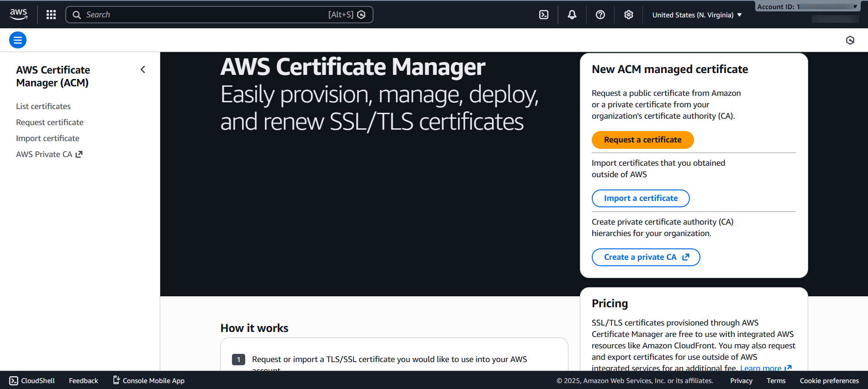Open the Learn more pricing link

pyautogui.click(x=766, y=368)
